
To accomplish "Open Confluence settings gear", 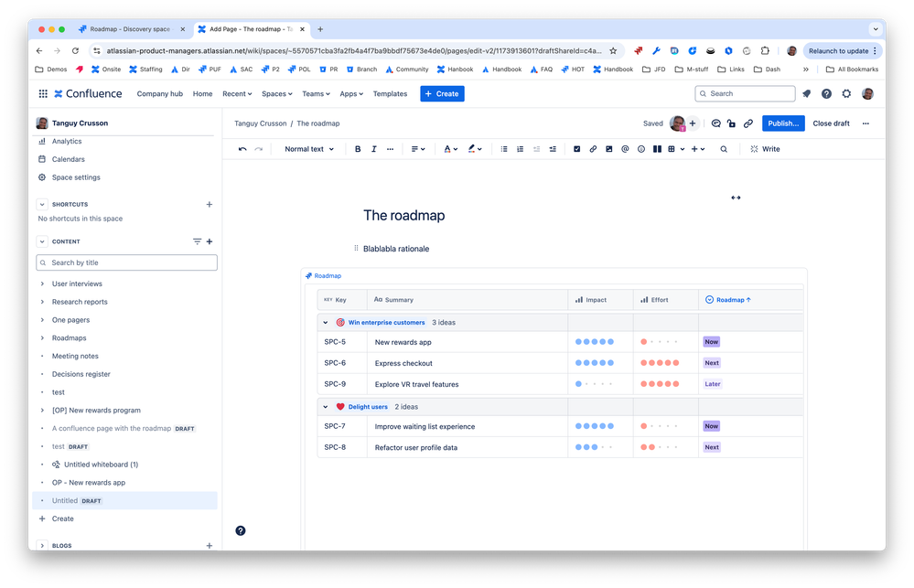I will pos(846,94).
